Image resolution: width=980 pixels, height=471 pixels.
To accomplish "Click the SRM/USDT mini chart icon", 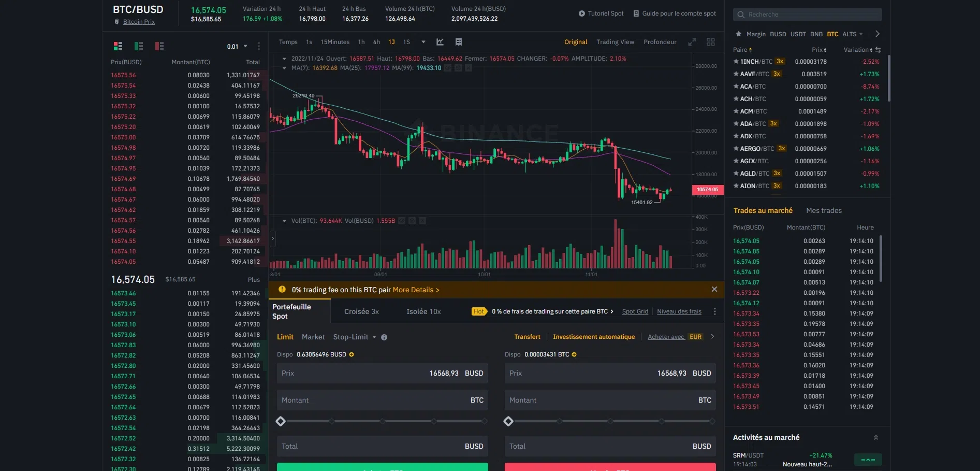I will (x=868, y=460).
